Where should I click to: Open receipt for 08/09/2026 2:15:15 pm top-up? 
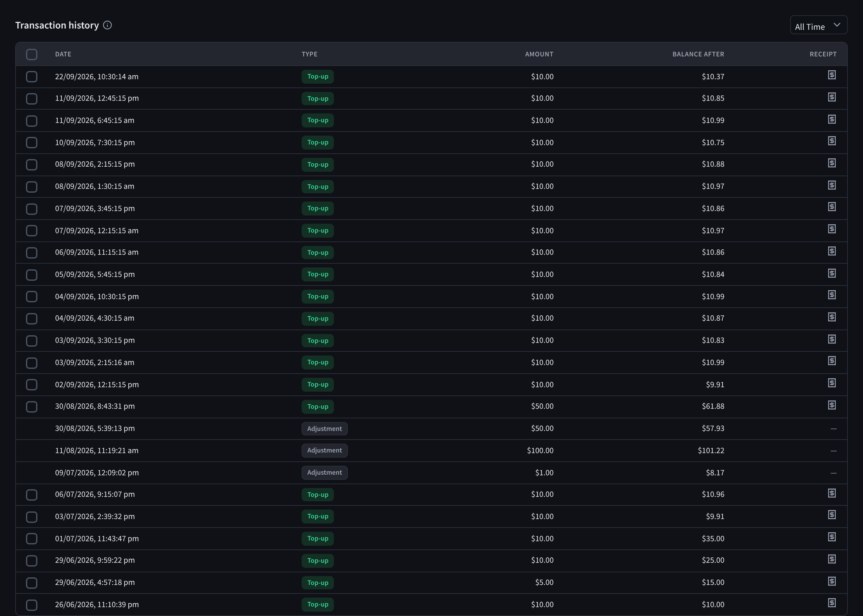pyautogui.click(x=832, y=163)
